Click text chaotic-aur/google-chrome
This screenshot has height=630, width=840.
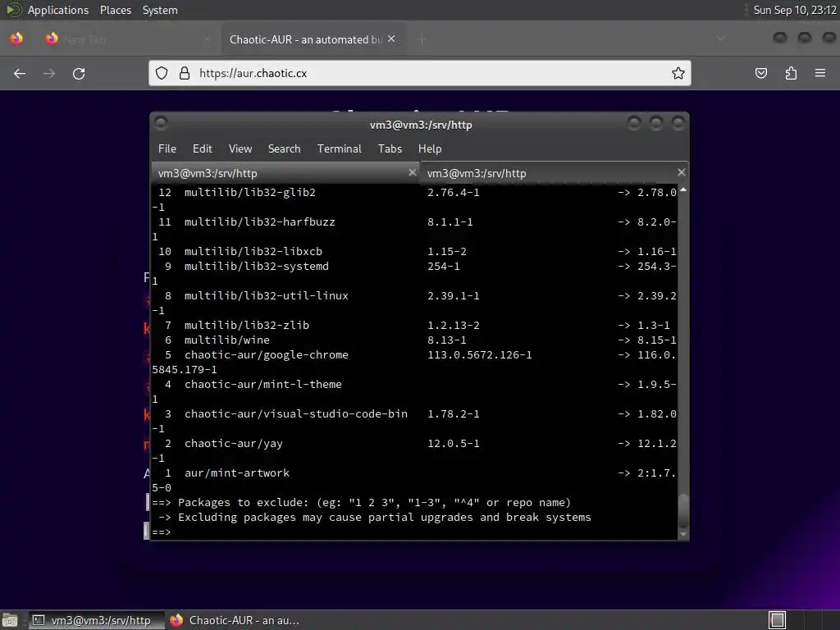tap(267, 354)
